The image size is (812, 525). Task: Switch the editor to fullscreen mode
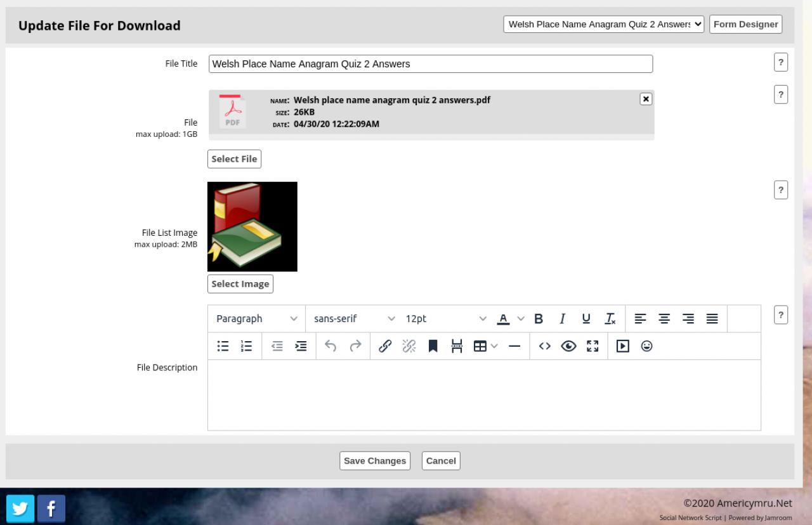[593, 346]
